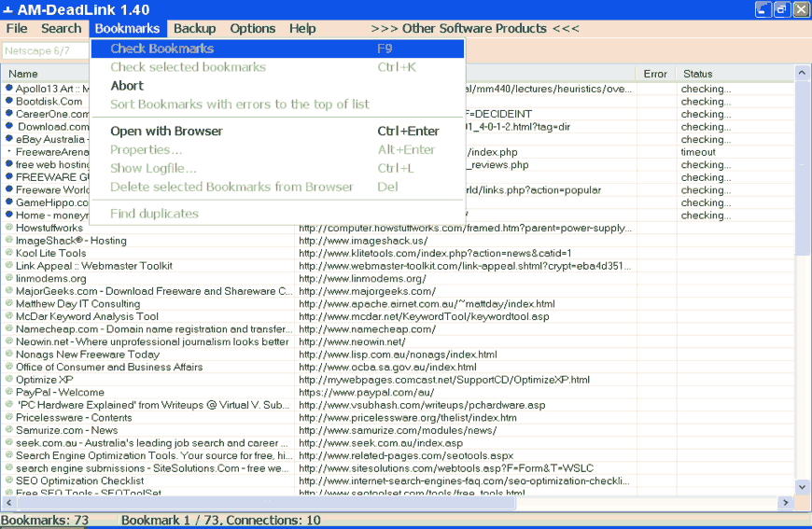Click the Bookmarks: 73 status bar entry

pos(45,521)
